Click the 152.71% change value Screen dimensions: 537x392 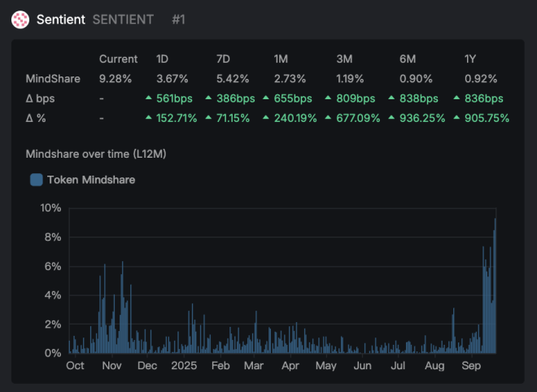pos(177,118)
